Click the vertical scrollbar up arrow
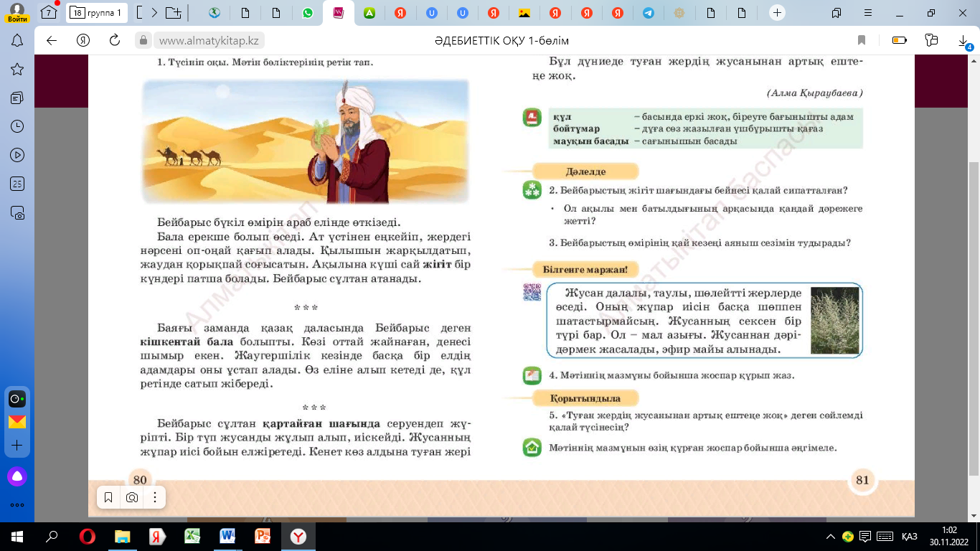Viewport: 980px width, 551px height. coord(974,62)
